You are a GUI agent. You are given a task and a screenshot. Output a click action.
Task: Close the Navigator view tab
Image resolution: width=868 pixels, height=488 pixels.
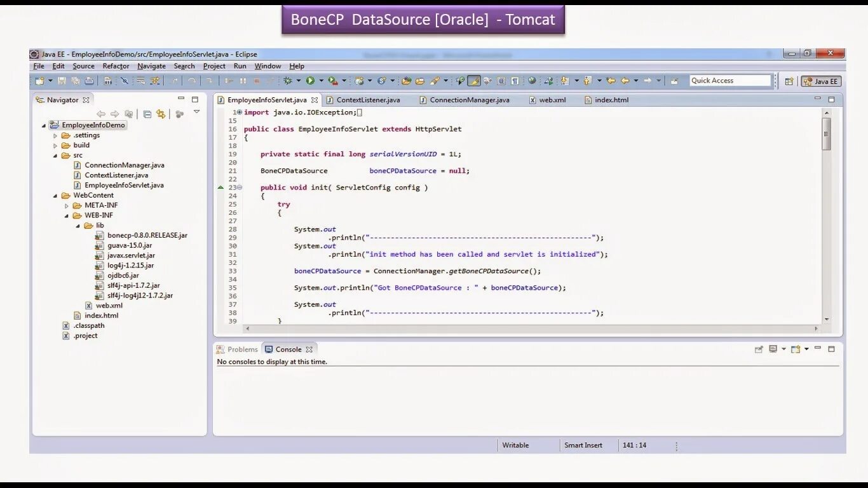pos(86,100)
